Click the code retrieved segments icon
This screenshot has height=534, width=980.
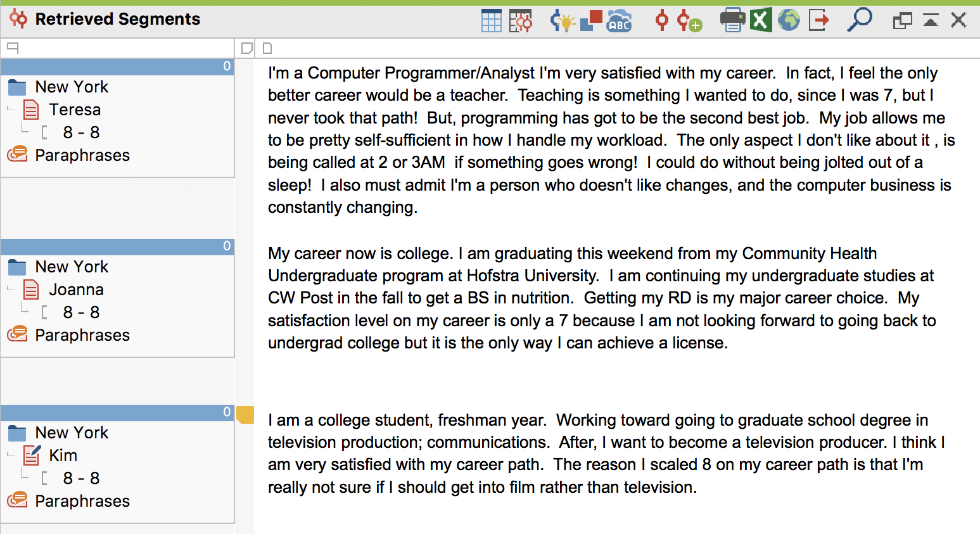(662, 20)
